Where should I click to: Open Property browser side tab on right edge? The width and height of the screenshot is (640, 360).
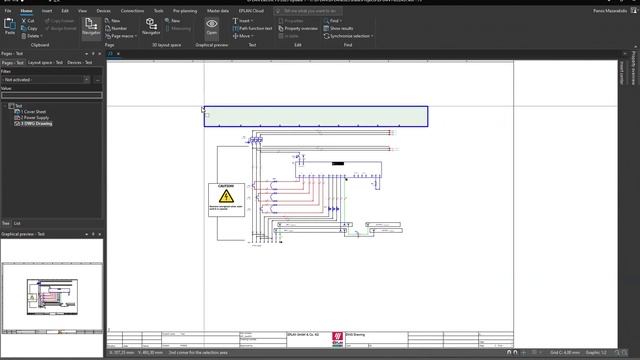tap(633, 68)
